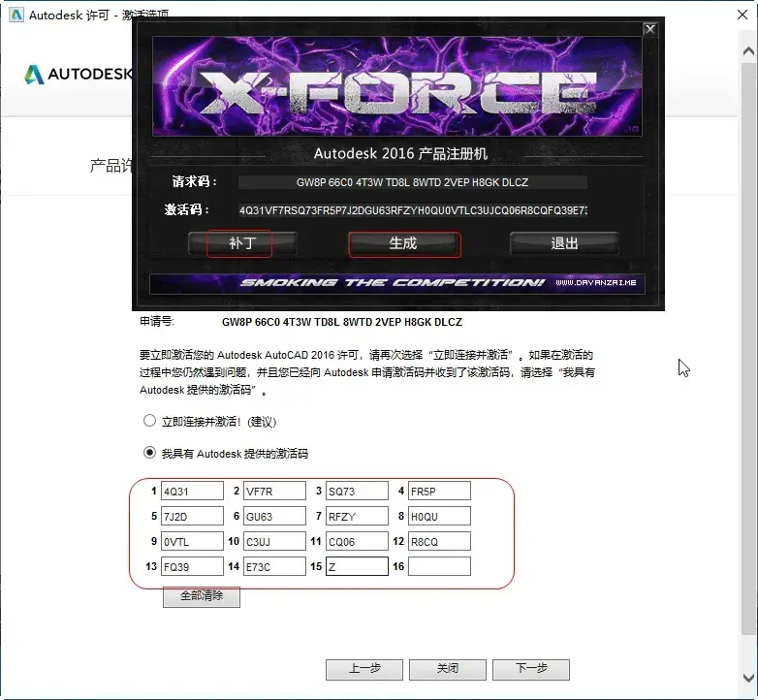Click the X-FORCE banner image
The width and height of the screenshot is (758, 700).
click(x=396, y=85)
